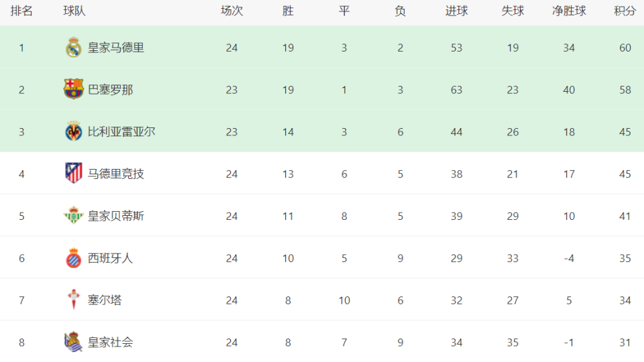This screenshot has width=644, height=362.
Task: Open the 皇家马德里 team link
Action: coord(115,48)
